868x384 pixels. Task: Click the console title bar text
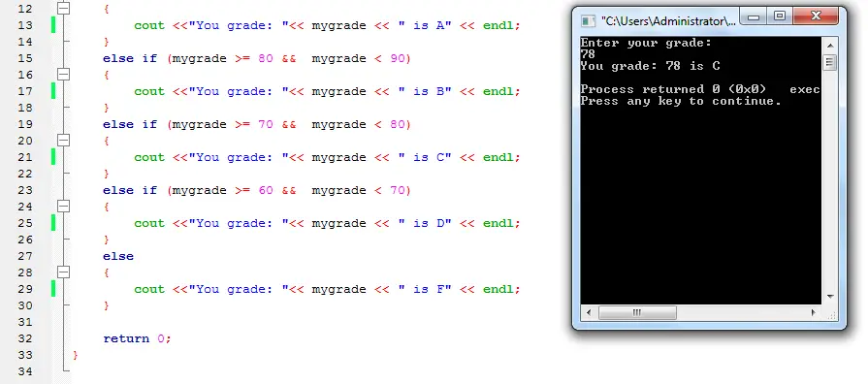coord(669,21)
